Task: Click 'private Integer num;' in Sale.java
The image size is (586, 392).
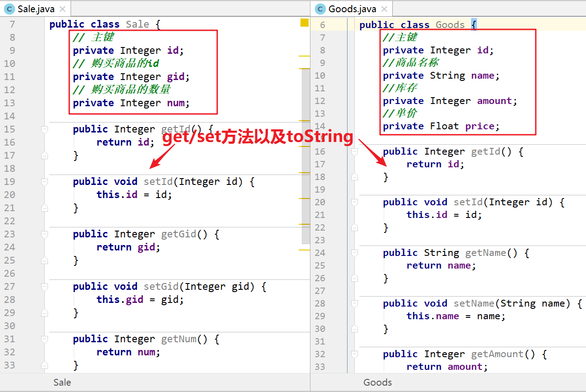Action: [x=131, y=103]
